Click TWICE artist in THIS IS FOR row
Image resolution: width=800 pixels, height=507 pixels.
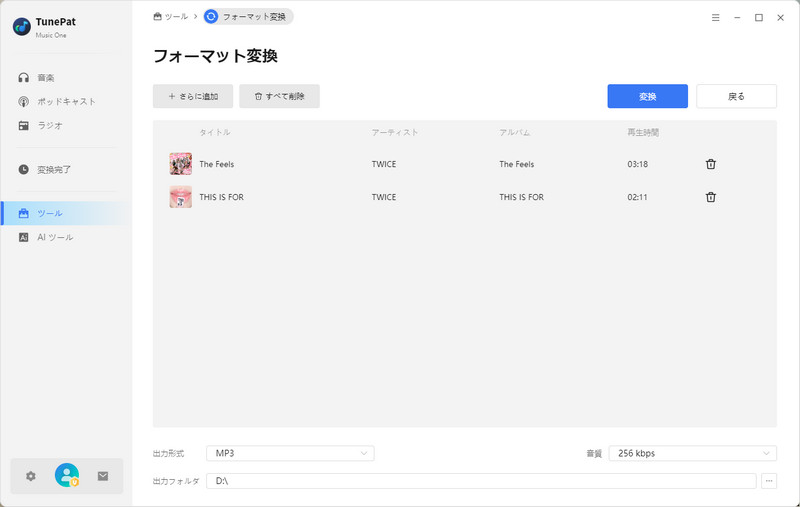(384, 197)
